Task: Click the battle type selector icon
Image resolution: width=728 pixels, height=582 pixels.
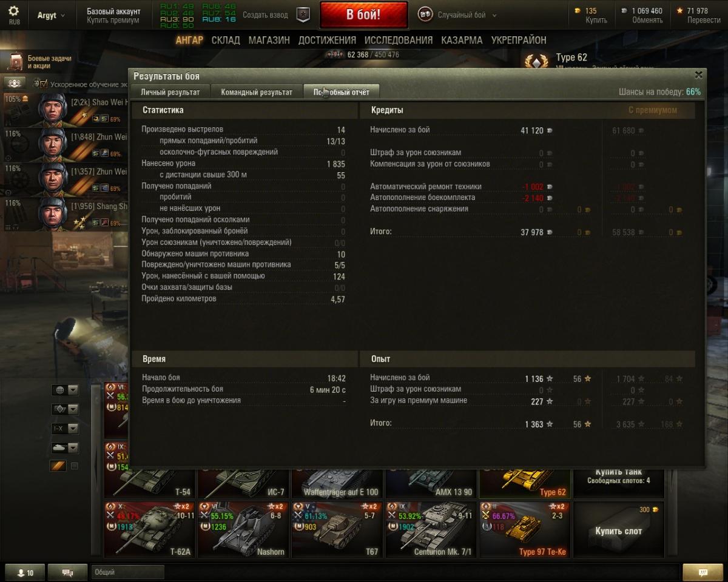Action: coord(425,15)
